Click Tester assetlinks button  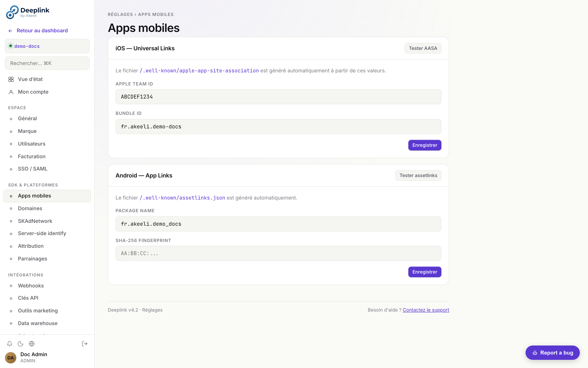click(418, 175)
